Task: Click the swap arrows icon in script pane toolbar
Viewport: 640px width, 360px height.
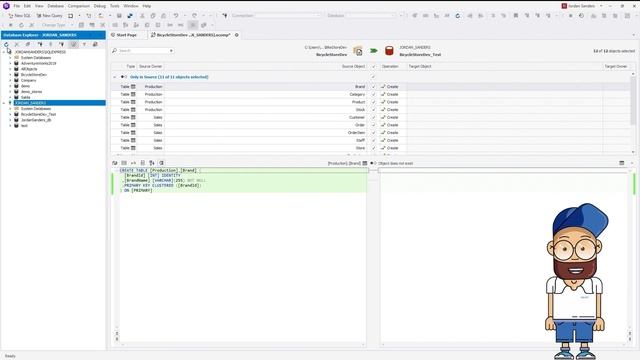Action: tap(133, 163)
